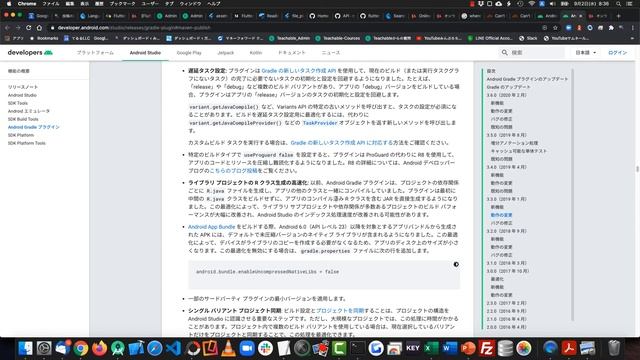This screenshot has width=640, height=360.
Task: Open Microsoft Excel from the Dock
Action: [431, 348]
